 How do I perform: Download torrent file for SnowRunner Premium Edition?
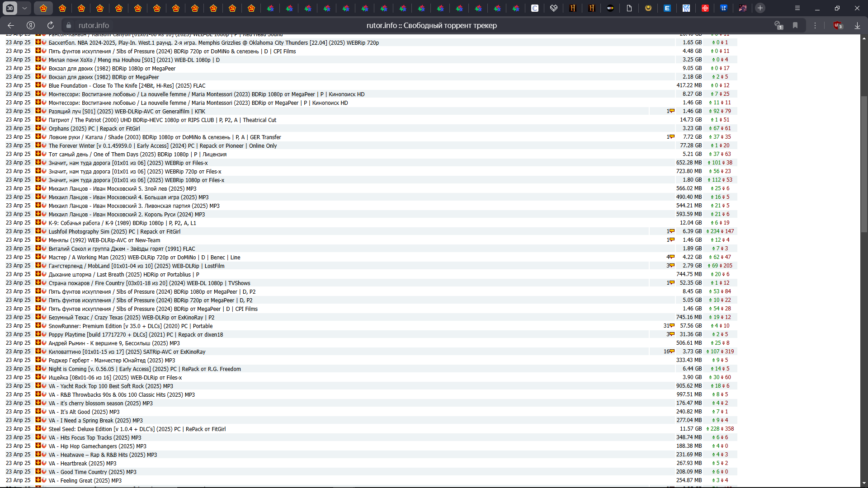38,326
